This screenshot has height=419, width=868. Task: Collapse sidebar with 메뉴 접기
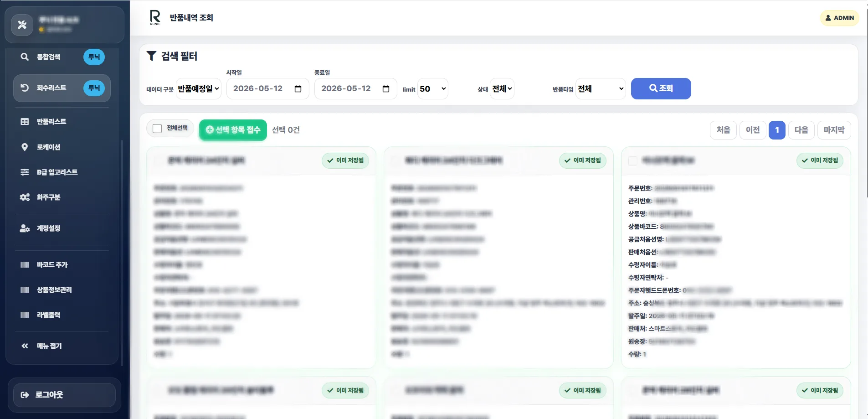[62, 346]
